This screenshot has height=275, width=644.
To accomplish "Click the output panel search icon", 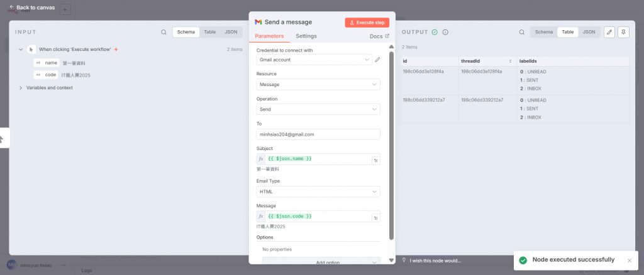I will coord(521,32).
